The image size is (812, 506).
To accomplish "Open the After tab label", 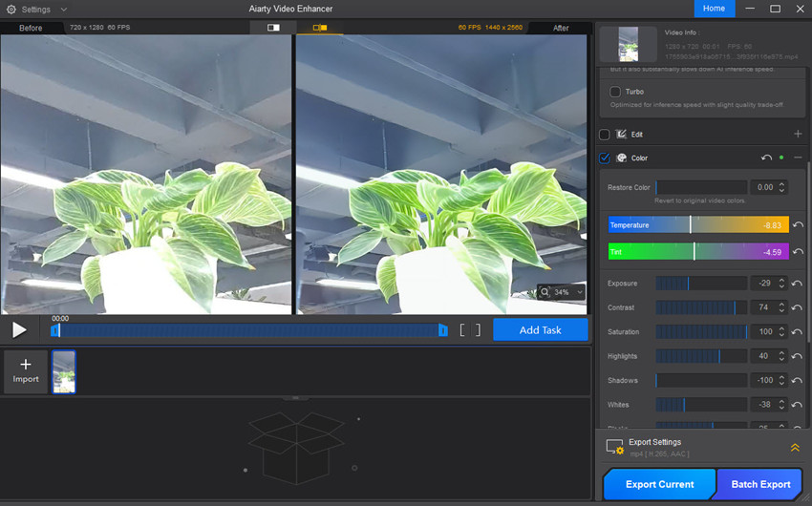I will (x=561, y=28).
